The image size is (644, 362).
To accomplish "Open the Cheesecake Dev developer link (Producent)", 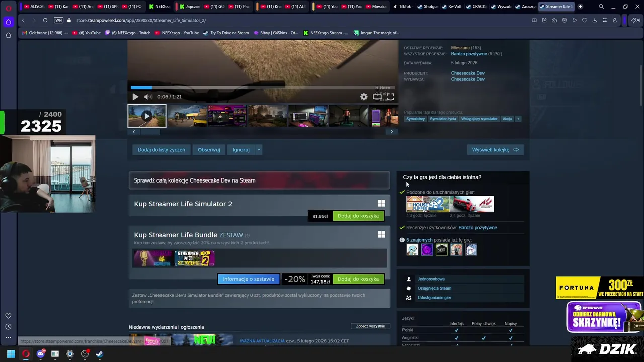I will [468, 73].
